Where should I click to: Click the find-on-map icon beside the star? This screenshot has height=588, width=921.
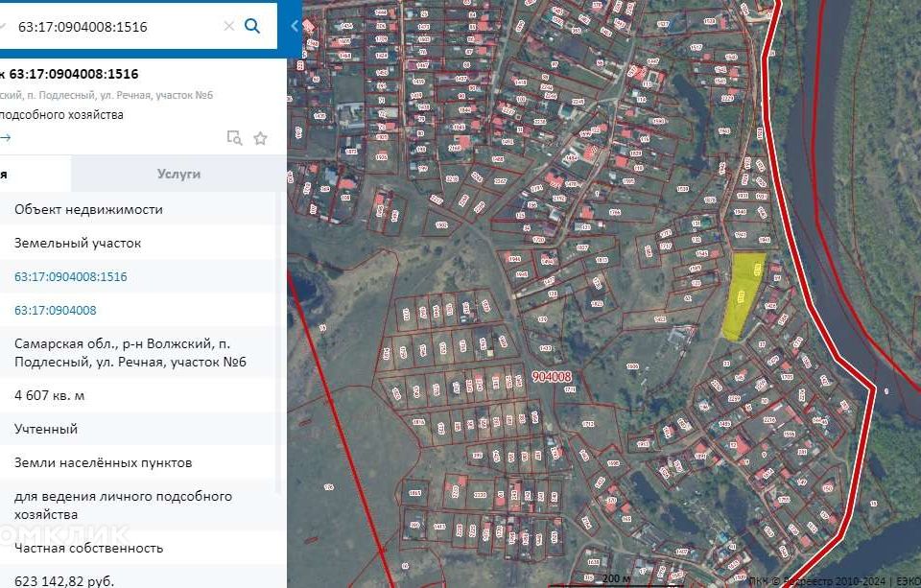tap(234, 138)
